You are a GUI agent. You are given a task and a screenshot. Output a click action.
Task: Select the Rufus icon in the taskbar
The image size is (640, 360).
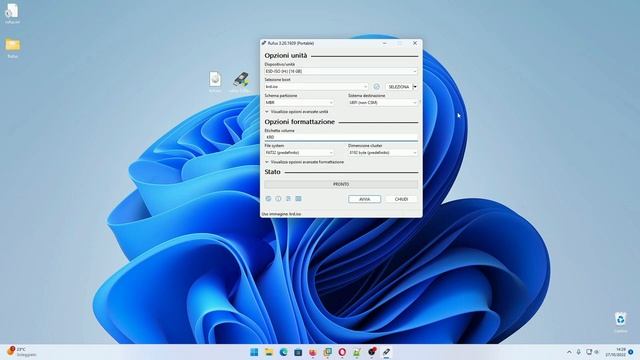386,352
